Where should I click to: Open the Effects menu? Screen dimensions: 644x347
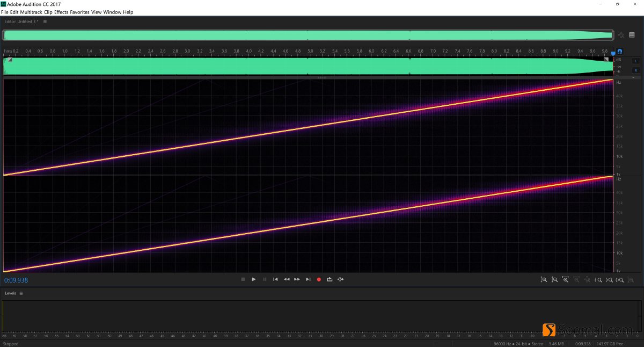tap(62, 12)
